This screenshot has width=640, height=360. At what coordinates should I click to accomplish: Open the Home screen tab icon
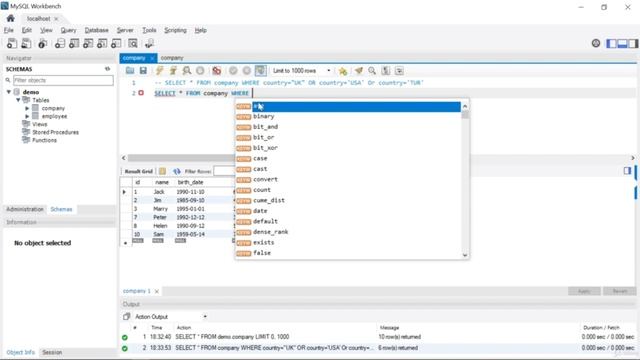[x=11, y=18]
